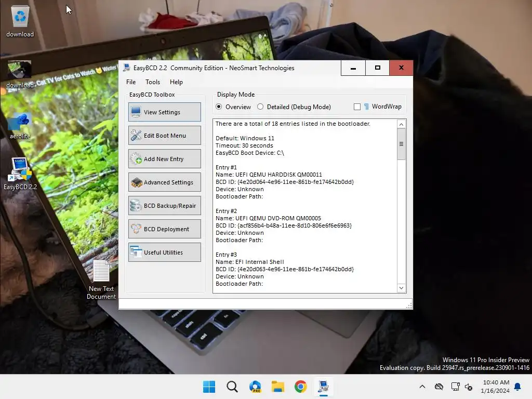
Task: Open BCD Backup/Repair
Action: [165, 206]
